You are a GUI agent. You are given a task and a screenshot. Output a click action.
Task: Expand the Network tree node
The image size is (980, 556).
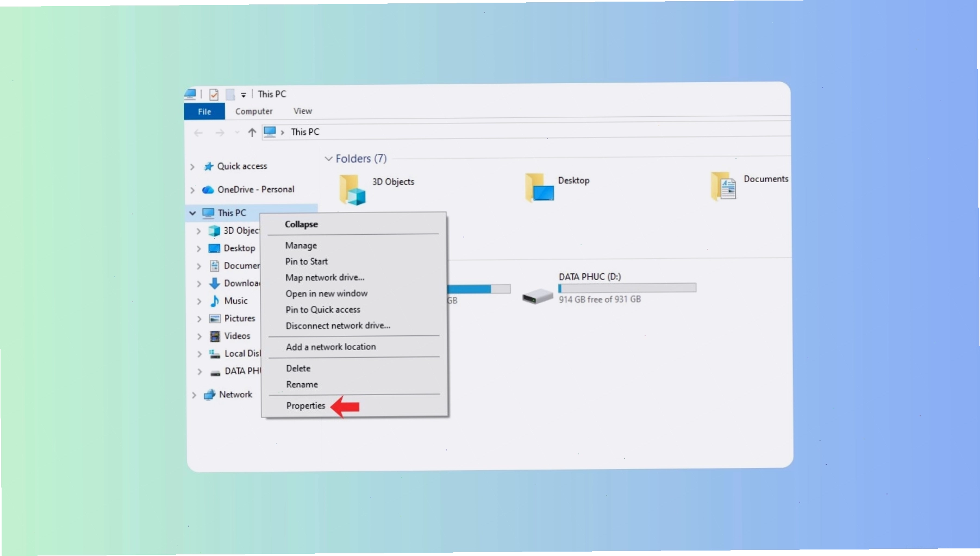point(193,395)
